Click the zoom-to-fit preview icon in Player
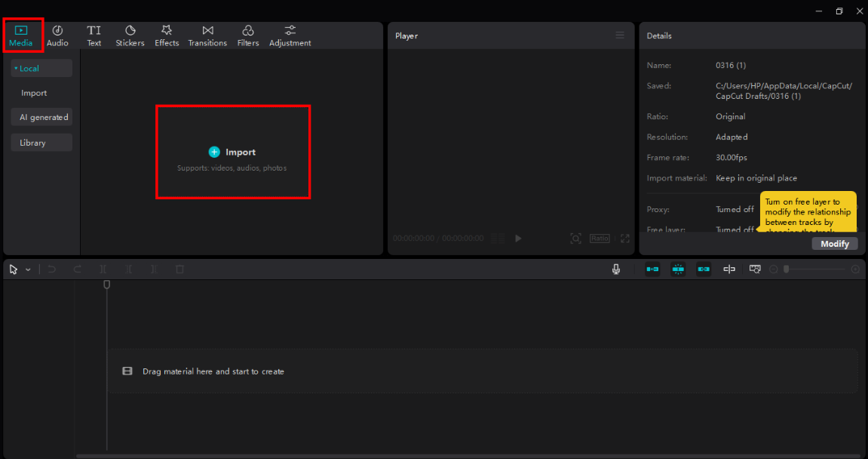 point(575,239)
